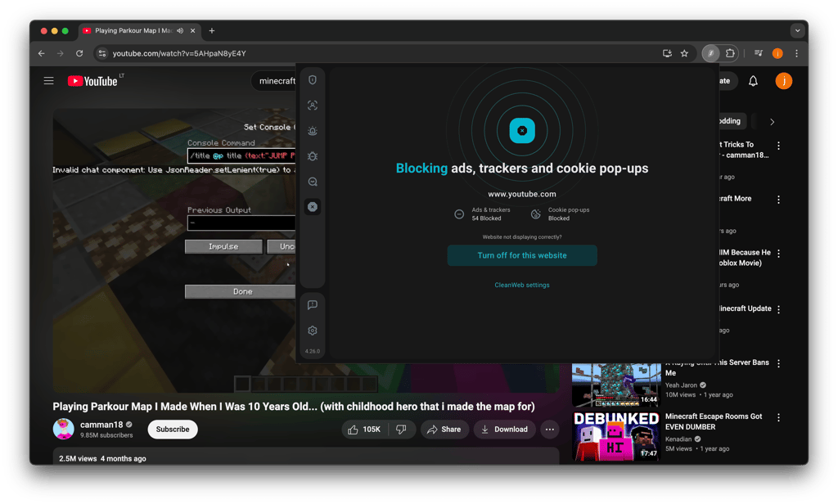The height and width of the screenshot is (504, 838).
Task: Show next category chips with right chevron
Action: click(773, 121)
